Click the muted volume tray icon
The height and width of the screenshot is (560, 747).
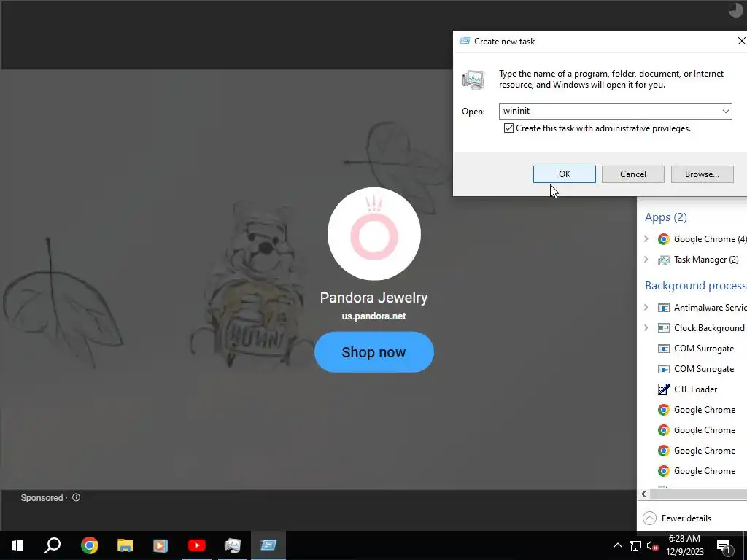coord(652,545)
